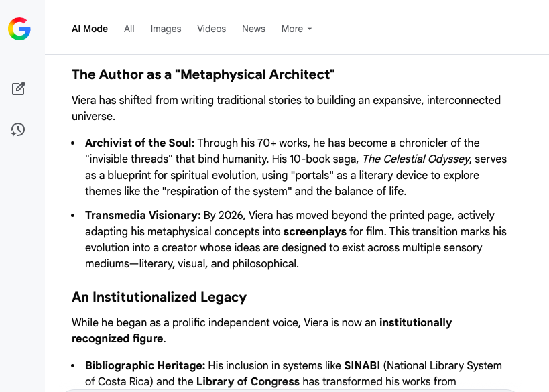Show News results

(253, 29)
